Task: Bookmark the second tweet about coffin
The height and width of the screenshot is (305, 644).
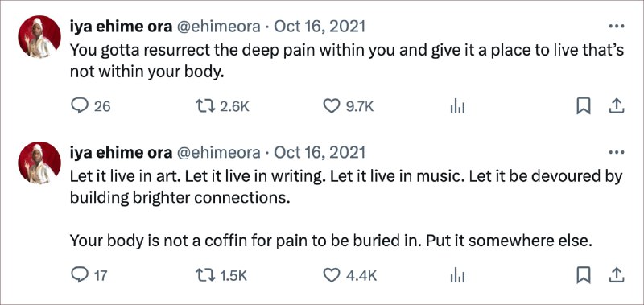Action: [584, 275]
